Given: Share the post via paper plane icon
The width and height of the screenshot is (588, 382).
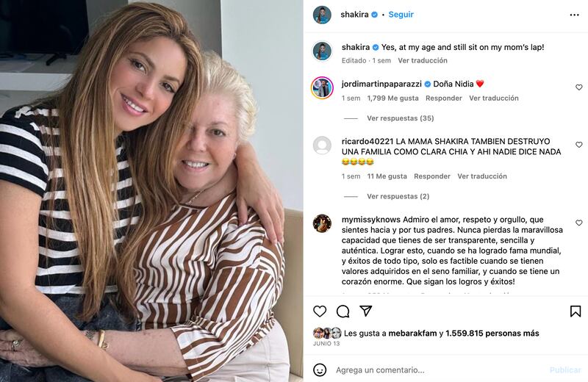Looking at the screenshot, I should point(365,311).
